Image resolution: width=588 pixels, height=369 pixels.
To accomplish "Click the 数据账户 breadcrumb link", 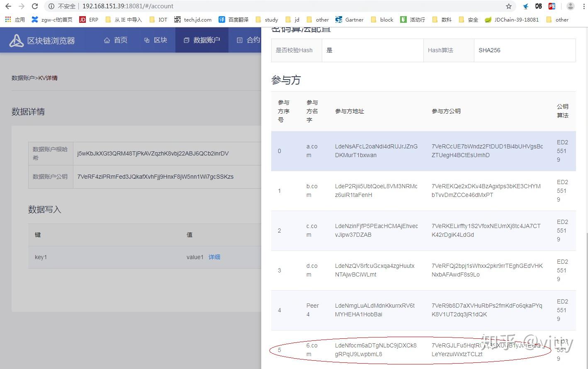I will point(23,78).
